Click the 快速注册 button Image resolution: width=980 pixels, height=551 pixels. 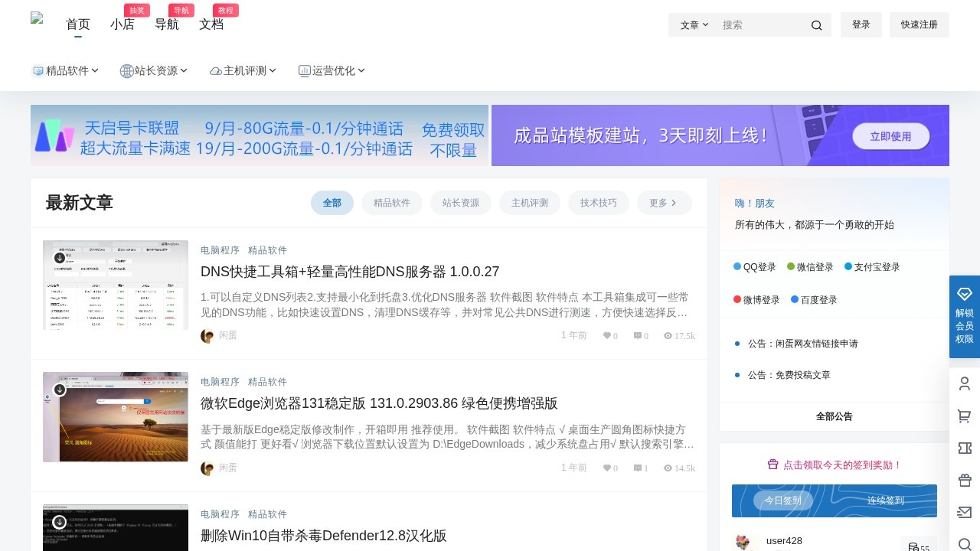click(920, 24)
